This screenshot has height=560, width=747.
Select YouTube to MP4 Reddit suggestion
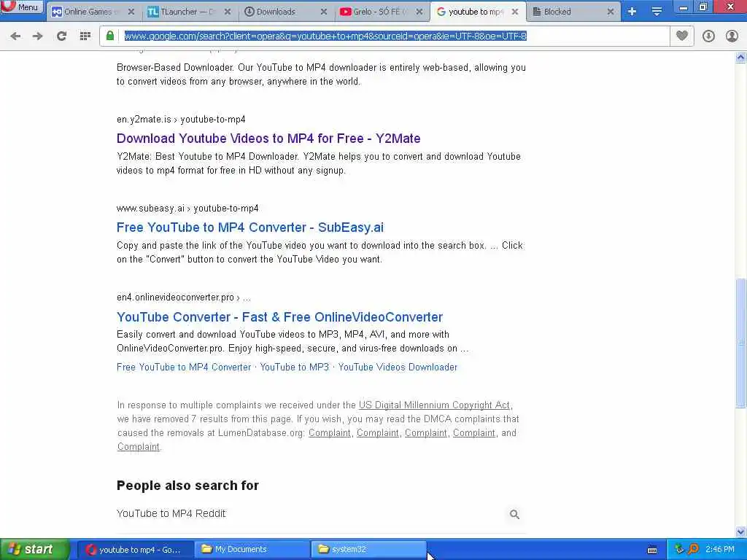[171, 513]
